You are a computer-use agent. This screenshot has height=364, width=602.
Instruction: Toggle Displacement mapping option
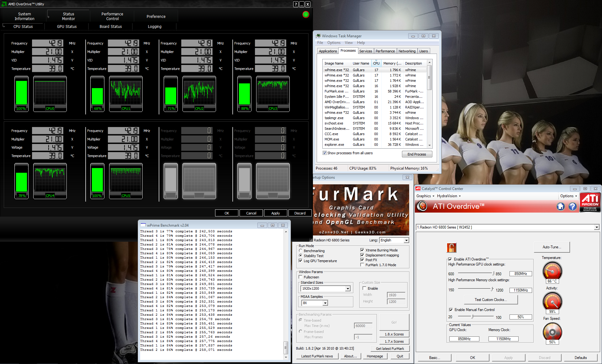pos(362,255)
